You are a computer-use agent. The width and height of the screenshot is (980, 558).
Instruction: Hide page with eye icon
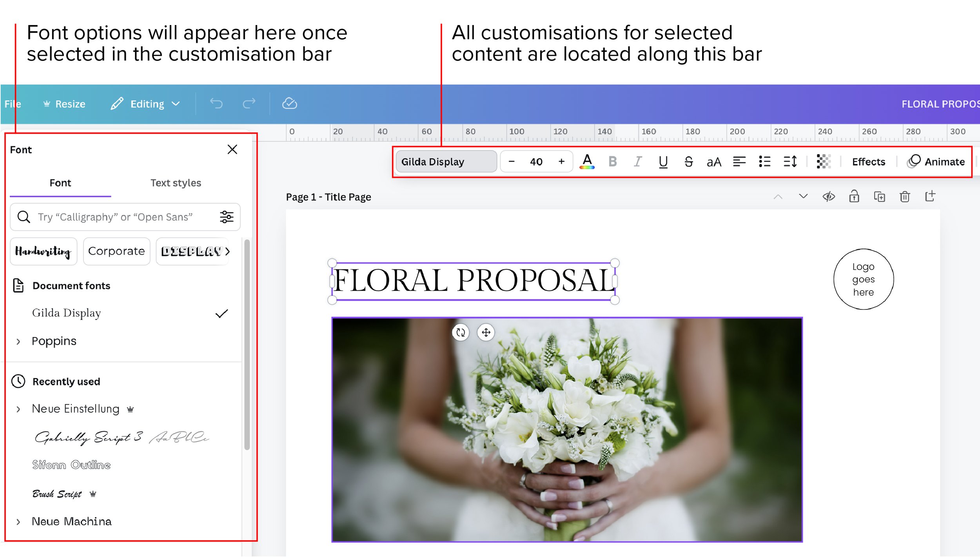click(x=828, y=196)
